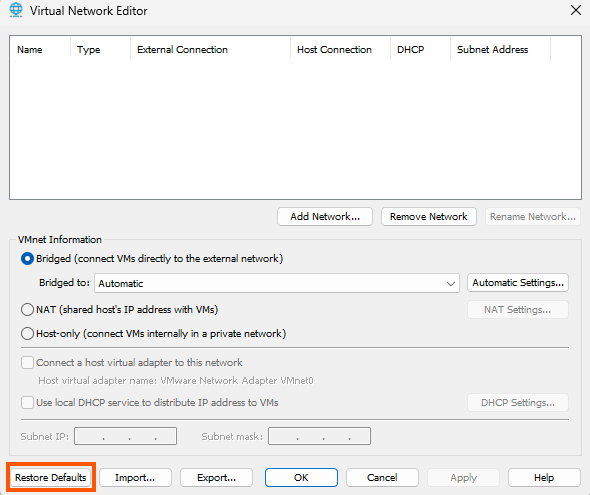Click the Export button
Image resolution: width=590 pixels, height=495 pixels.
[x=216, y=478]
